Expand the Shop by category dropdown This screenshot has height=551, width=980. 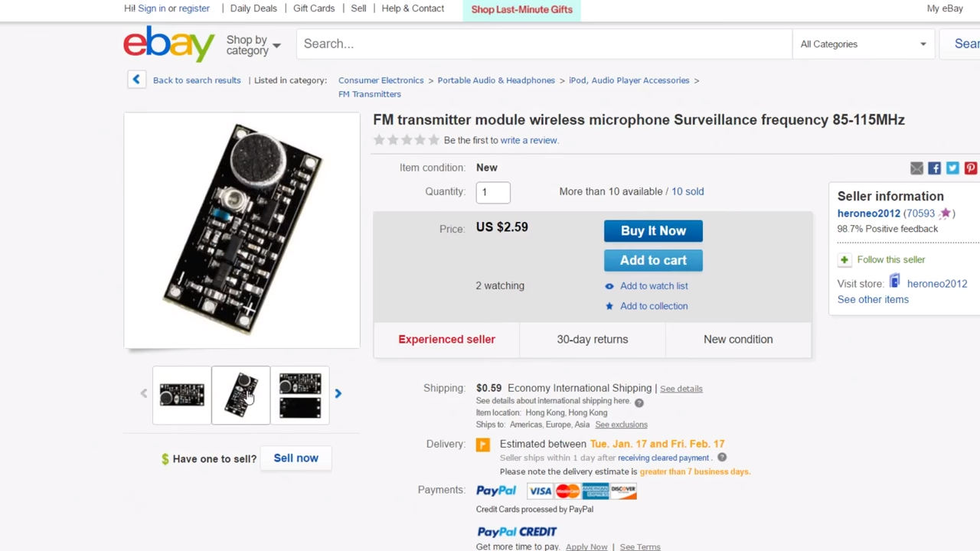pos(253,45)
